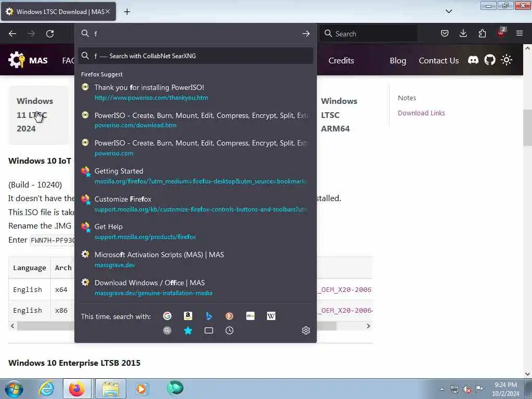
Task: Open Windows Media Player from taskbar
Action: (141, 389)
